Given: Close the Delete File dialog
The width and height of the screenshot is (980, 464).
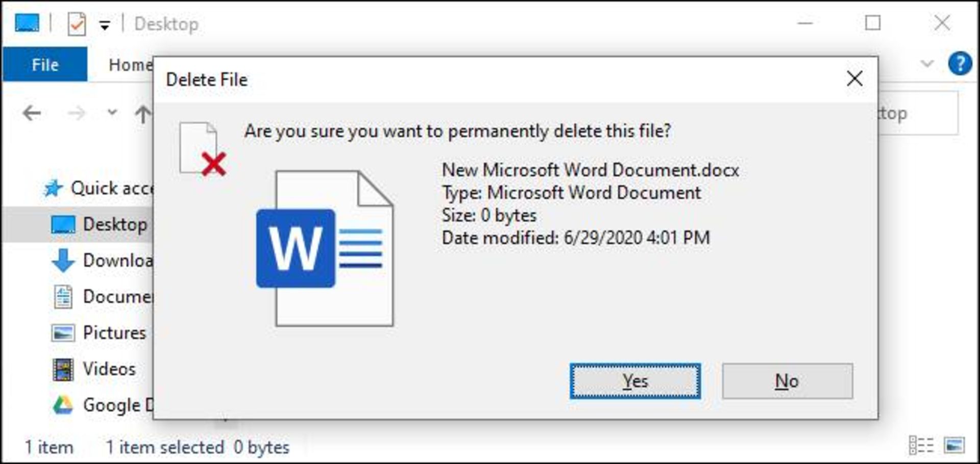Looking at the screenshot, I should 855,79.
